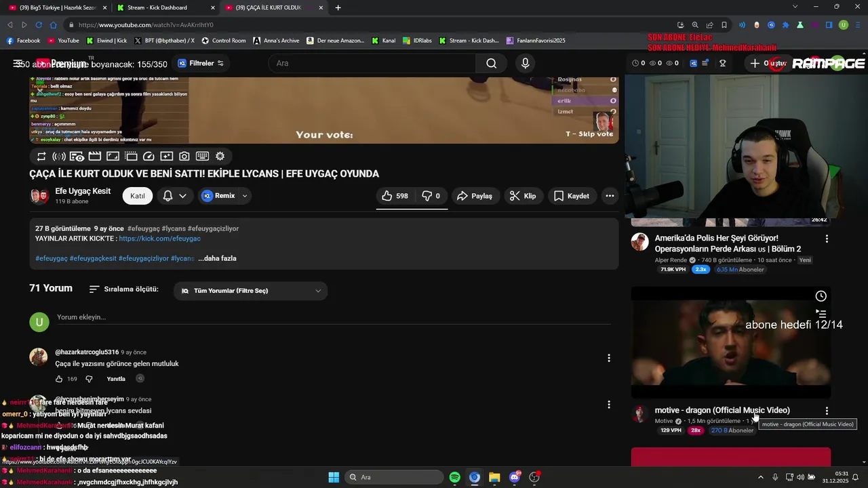
Task: Click Yanıtla under first comment
Action: pyautogui.click(x=116, y=379)
